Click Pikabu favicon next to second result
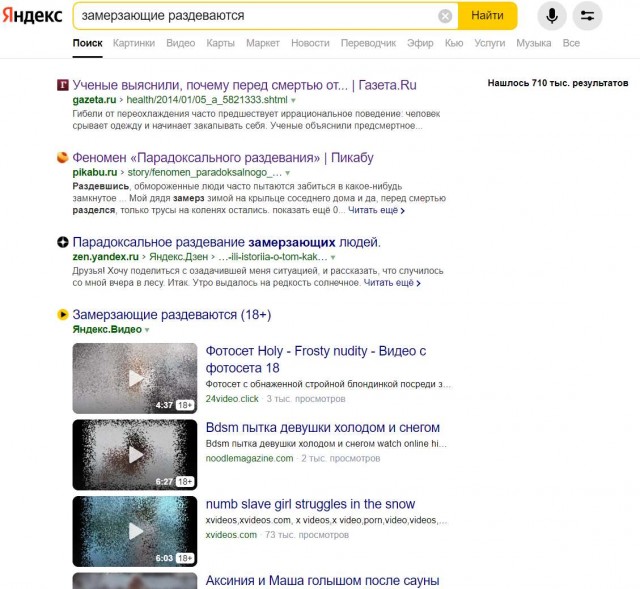640x589 pixels. (62, 158)
